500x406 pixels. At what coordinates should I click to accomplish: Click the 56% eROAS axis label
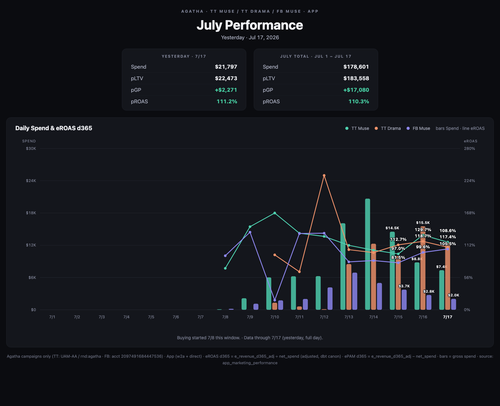pos(468,277)
